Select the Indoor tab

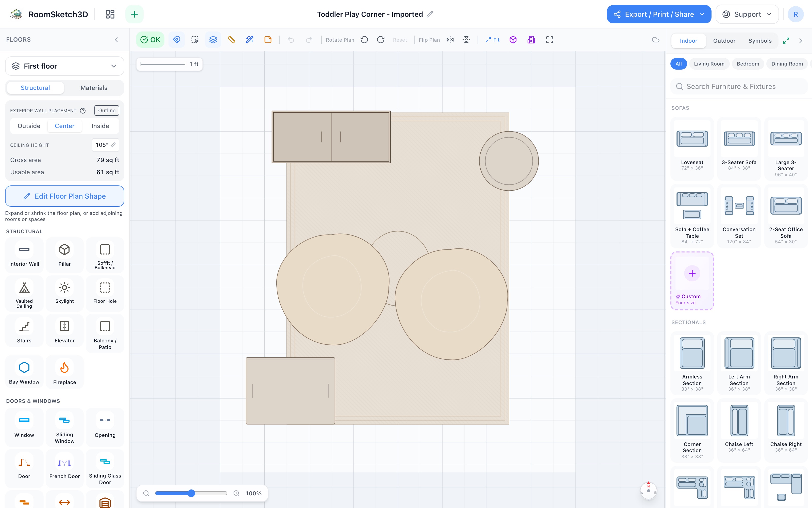pos(688,41)
